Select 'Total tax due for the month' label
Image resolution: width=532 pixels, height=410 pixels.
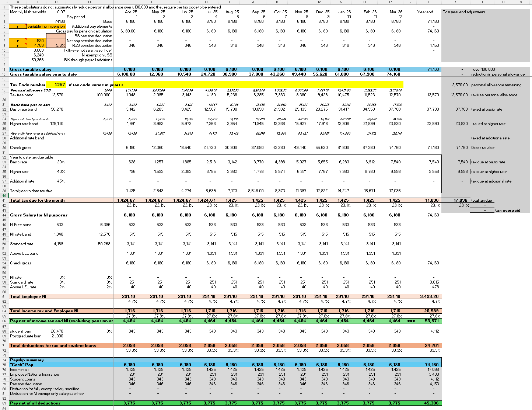[37, 200]
